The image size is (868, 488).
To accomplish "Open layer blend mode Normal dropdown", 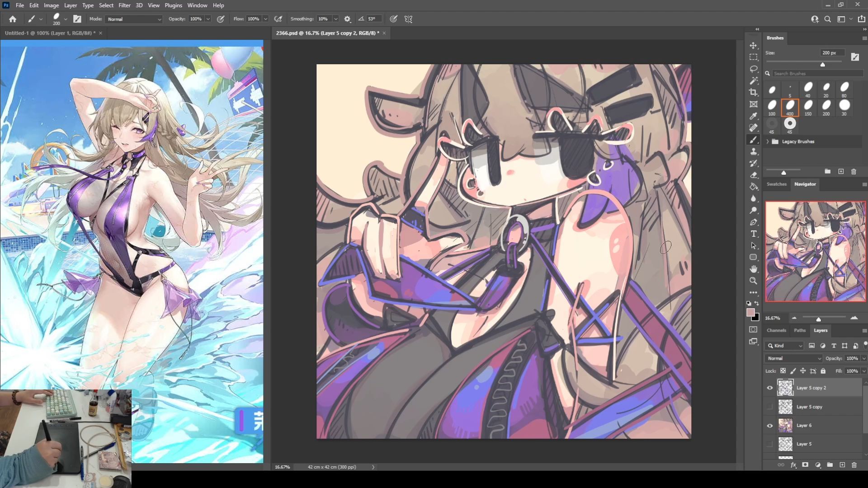I will [x=793, y=358].
